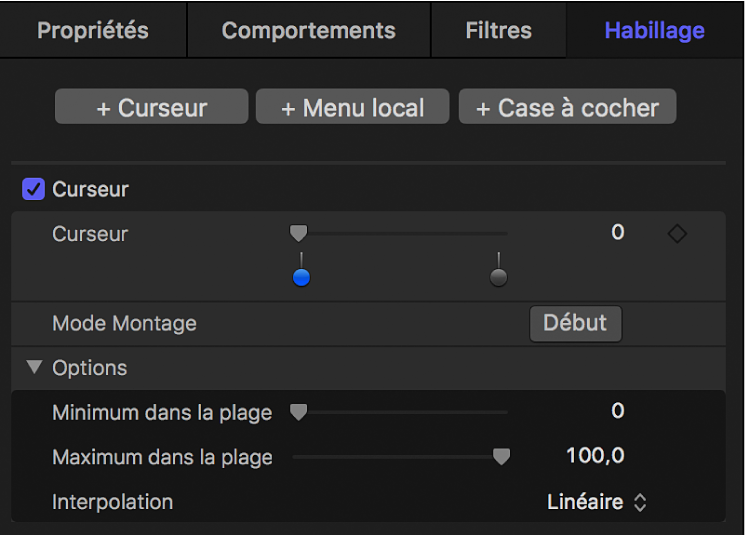Select the blue snapshot marker under Curseur
The image size is (747, 537).
pos(301,276)
